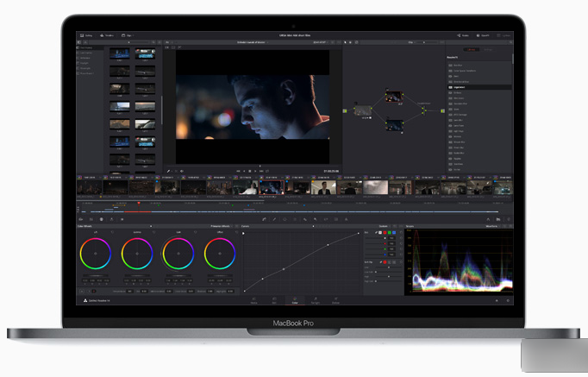
Task: Enable image wipe in the viewer
Action: pos(167,47)
